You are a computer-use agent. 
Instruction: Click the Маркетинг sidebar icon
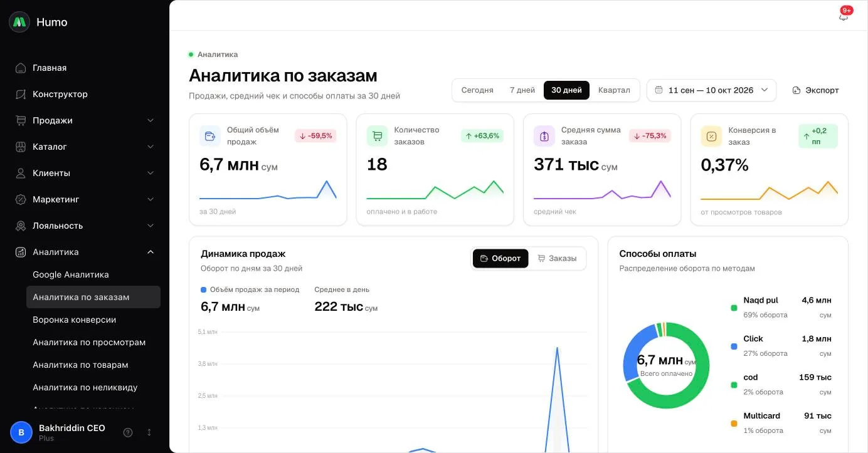click(21, 199)
